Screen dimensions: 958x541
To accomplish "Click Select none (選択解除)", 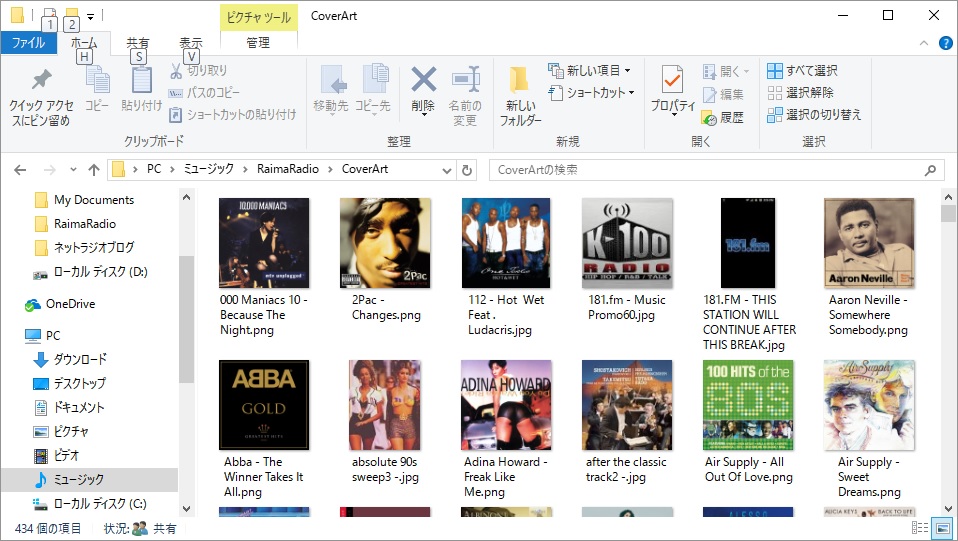I will point(800,93).
